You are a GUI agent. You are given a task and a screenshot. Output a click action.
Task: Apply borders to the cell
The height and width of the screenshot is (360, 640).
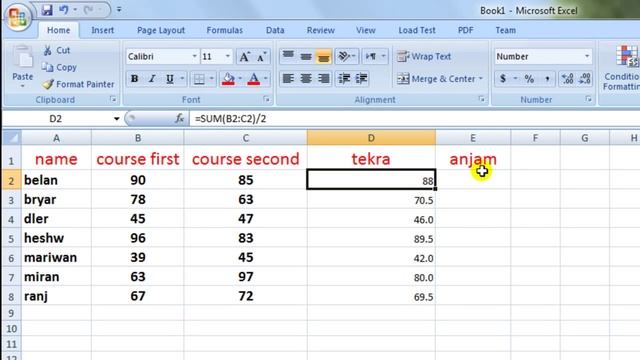click(199, 79)
